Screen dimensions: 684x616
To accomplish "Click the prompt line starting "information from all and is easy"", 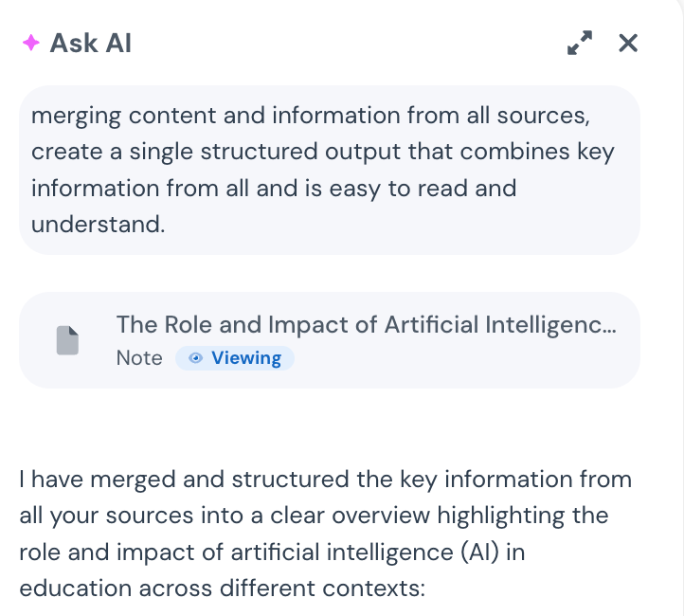I will 273,189.
